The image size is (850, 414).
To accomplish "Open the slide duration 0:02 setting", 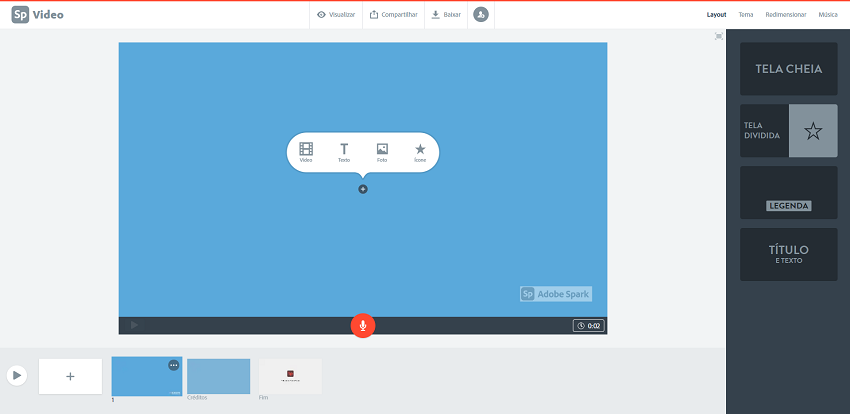I will tap(587, 325).
